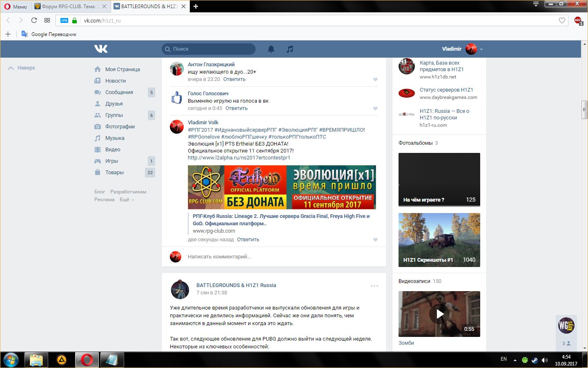Open Видео in sidebar
The height and width of the screenshot is (368, 588).
pos(113,150)
